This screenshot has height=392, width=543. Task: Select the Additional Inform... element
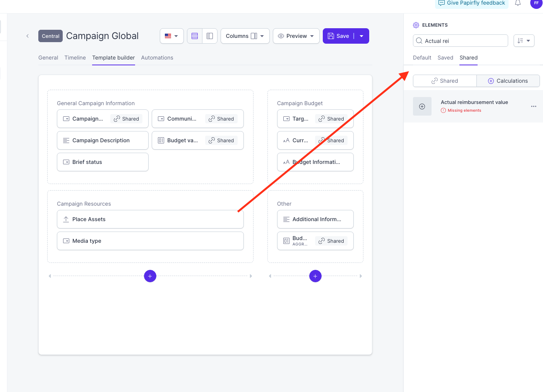(315, 219)
